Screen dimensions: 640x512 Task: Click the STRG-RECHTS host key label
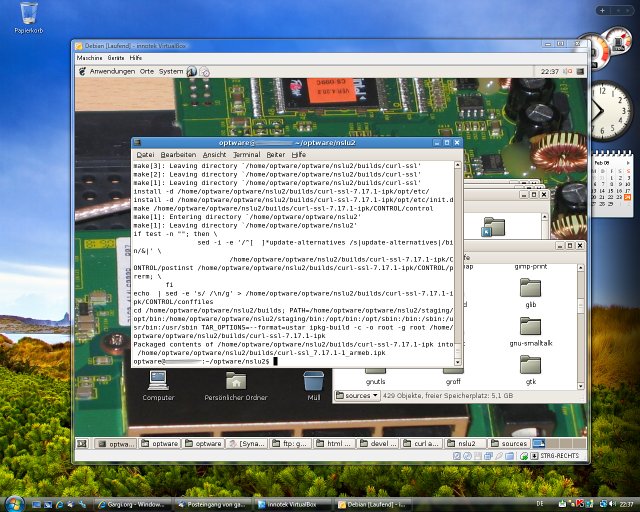tap(559, 456)
